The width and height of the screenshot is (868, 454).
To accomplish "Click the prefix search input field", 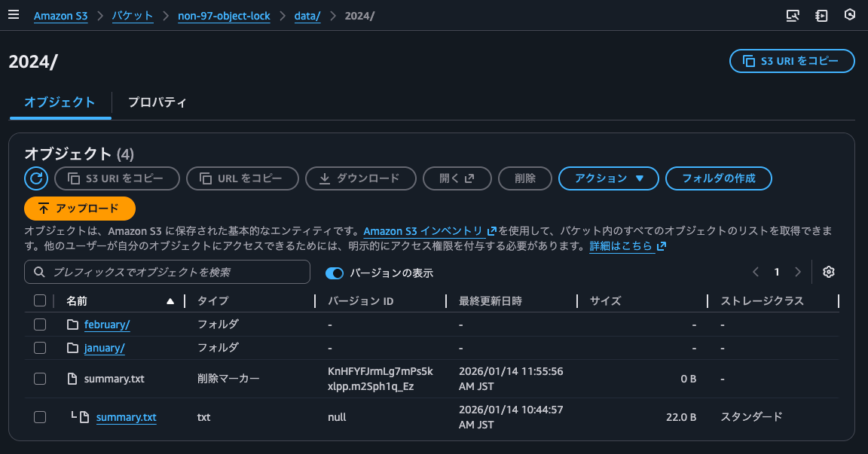I will coord(167,272).
